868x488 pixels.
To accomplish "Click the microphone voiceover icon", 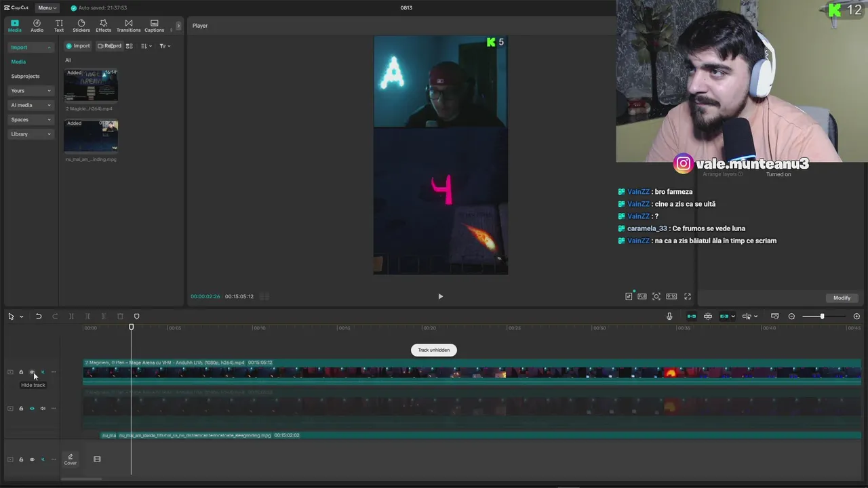I will point(669,317).
